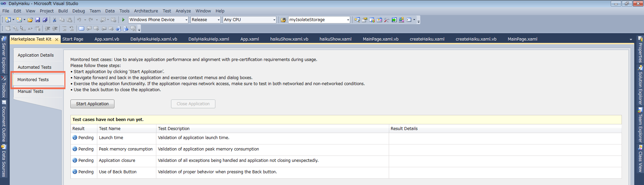Select the Monitored Tests section
The image size is (644, 185).
tap(38, 79)
